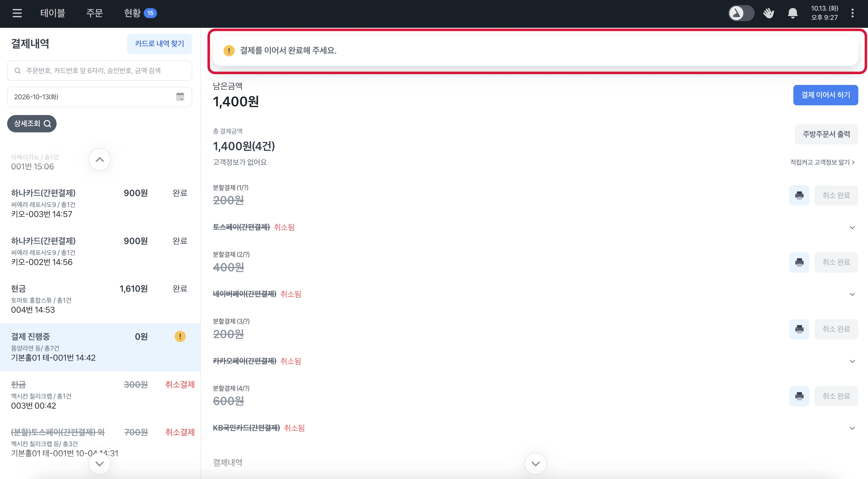Expand the 토스페이(간편결제) details chevron
868x479 pixels.
coord(852,227)
